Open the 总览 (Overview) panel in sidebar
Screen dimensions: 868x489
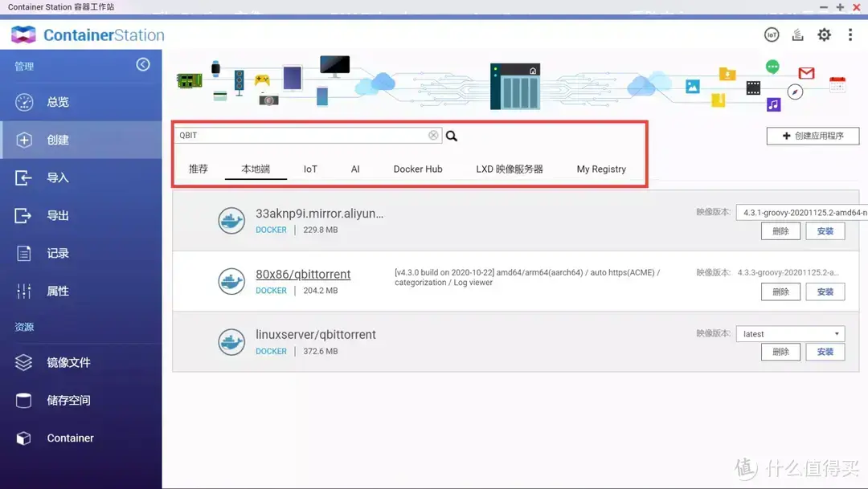pyautogui.click(x=56, y=101)
